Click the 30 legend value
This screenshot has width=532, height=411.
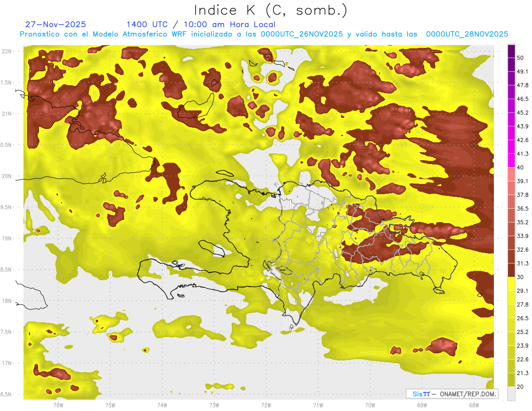pyautogui.click(x=520, y=277)
